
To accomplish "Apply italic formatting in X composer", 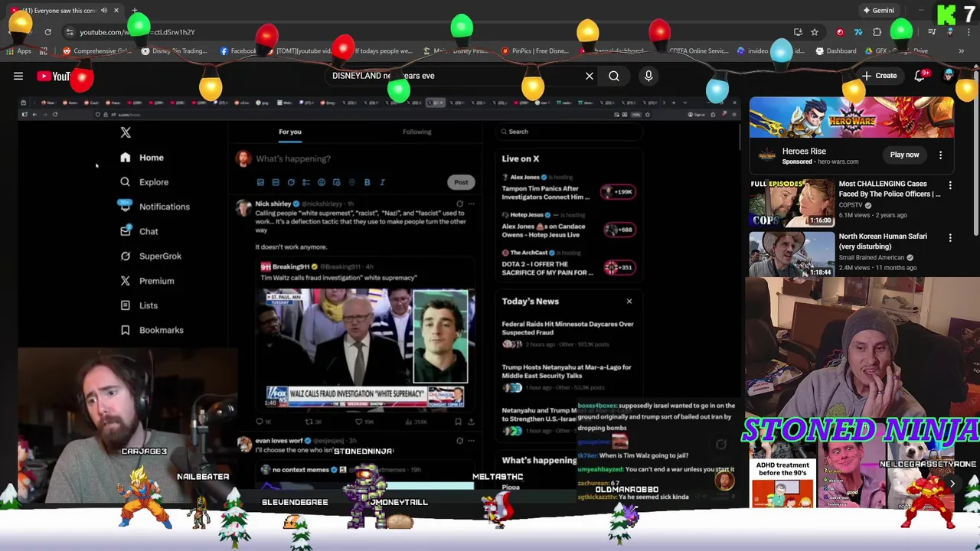I will coord(383,182).
